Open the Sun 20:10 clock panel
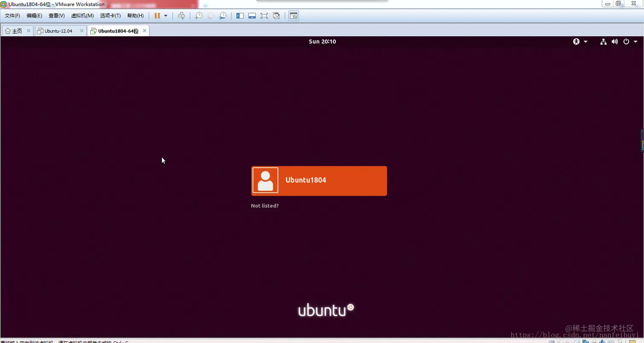The height and width of the screenshot is (343, 644). click(322, 41)
